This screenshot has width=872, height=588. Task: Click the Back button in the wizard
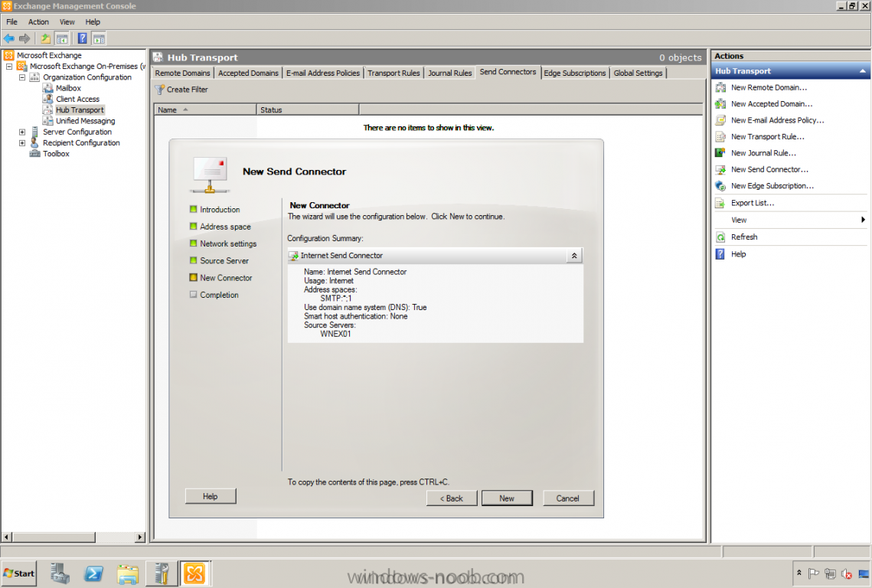[x=452, y=498]
